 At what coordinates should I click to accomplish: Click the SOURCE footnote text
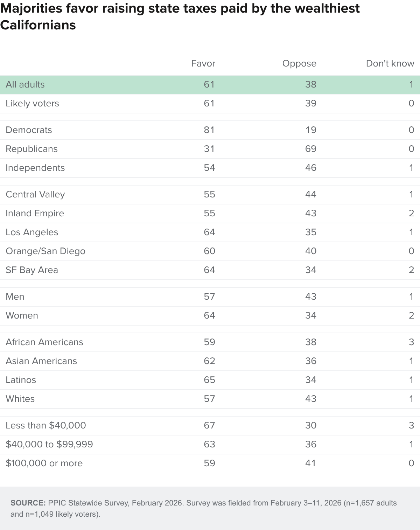point(204,508)
